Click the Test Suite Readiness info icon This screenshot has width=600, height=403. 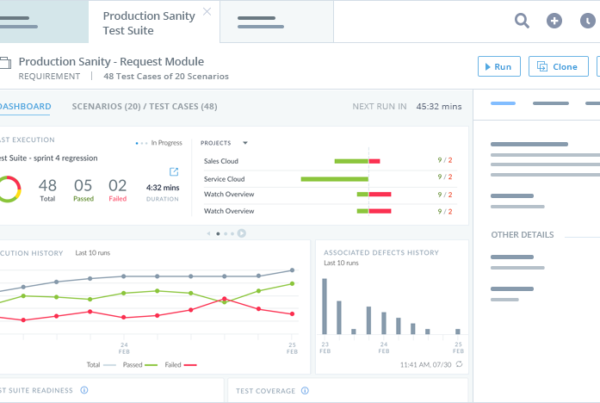pos(84,391)
